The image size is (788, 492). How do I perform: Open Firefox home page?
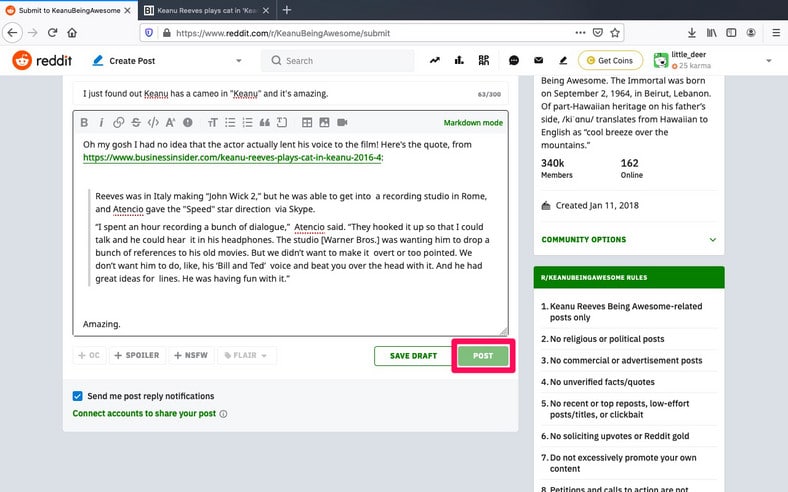[x=72, y=33]
